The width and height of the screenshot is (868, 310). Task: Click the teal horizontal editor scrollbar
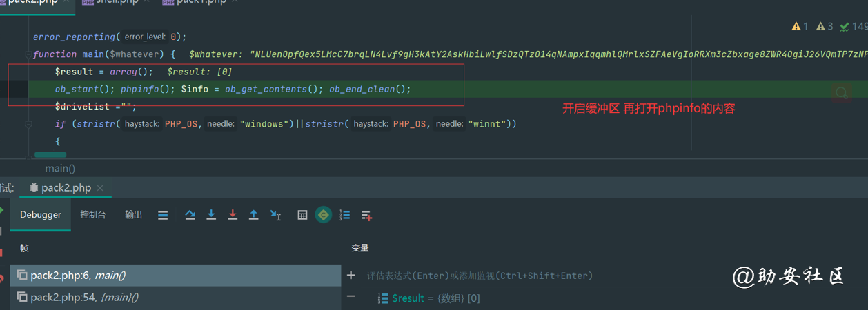pyautogui.click(x=50, y=155)
